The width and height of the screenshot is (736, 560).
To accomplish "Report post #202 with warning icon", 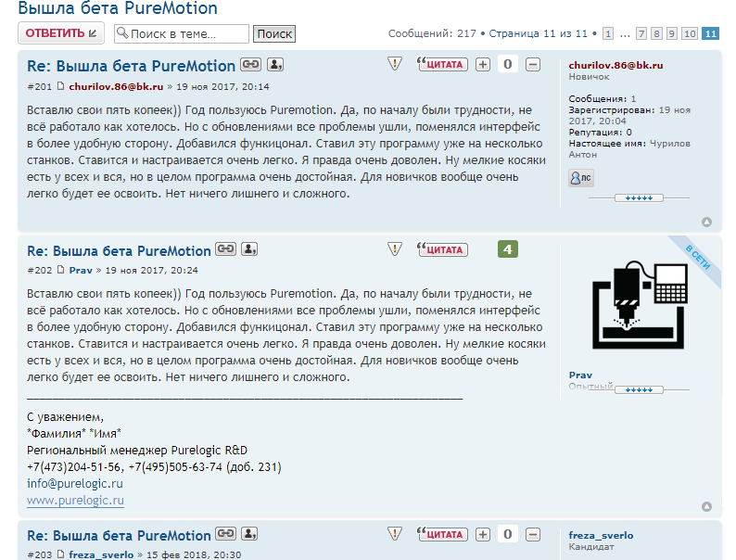I will [395, 248].
